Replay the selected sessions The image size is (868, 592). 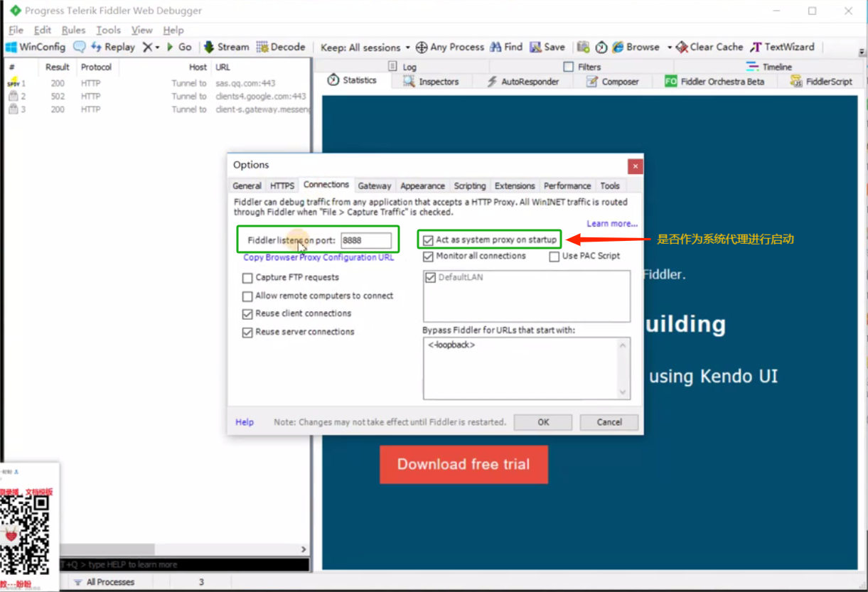click(x=112, y=47)
